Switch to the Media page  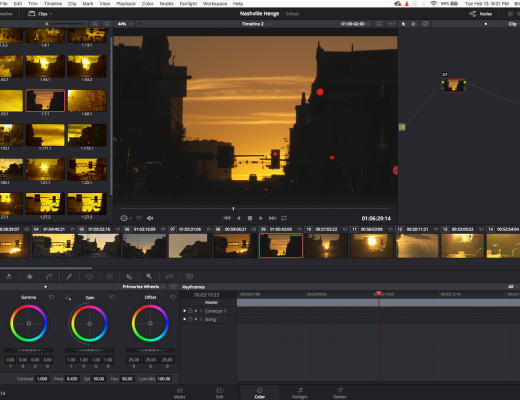[180, 393]
